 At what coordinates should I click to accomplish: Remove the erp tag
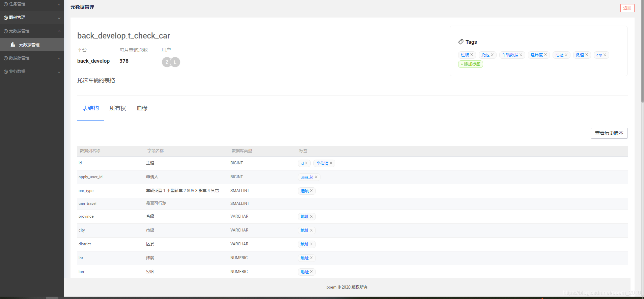click(605, 55)
